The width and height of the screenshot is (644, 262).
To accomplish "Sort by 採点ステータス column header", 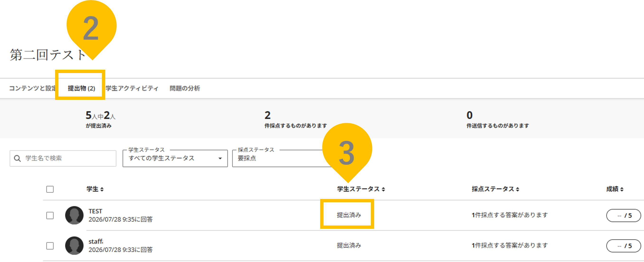I will pyautogui.click(x=496, y=189).
